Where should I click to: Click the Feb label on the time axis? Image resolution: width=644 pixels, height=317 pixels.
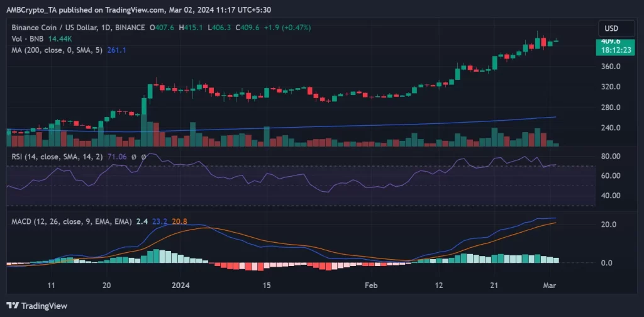371,286
